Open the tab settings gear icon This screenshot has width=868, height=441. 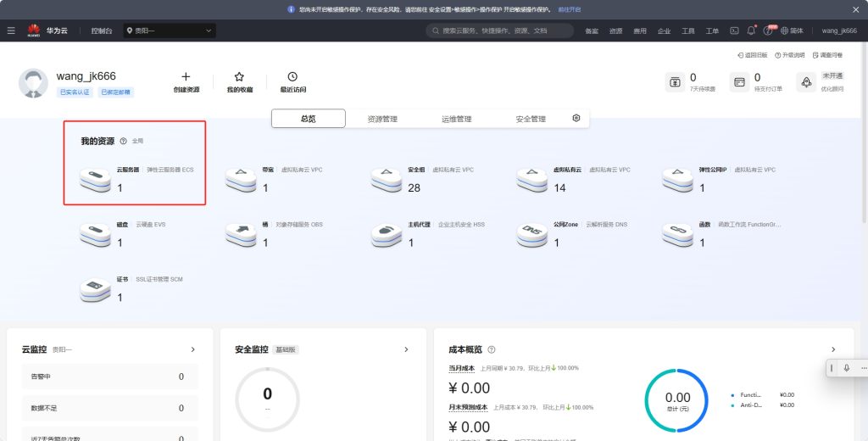coord(576,118)
